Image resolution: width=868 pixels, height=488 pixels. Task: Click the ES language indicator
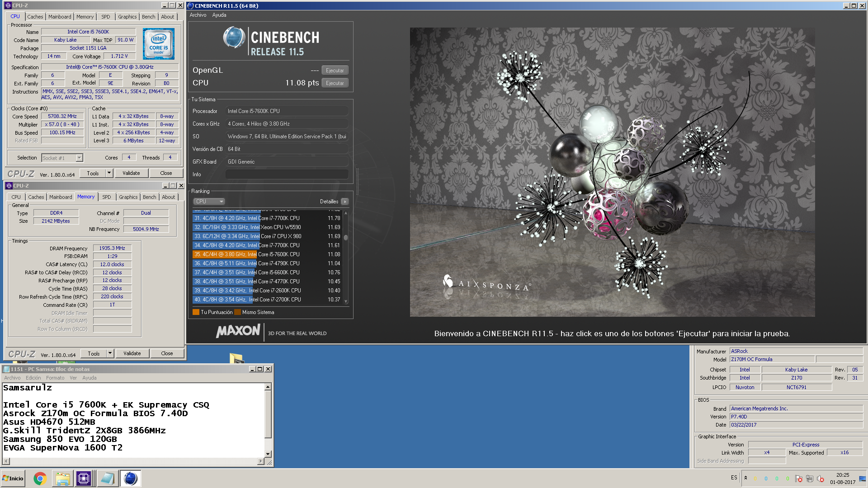pos(734,478)
